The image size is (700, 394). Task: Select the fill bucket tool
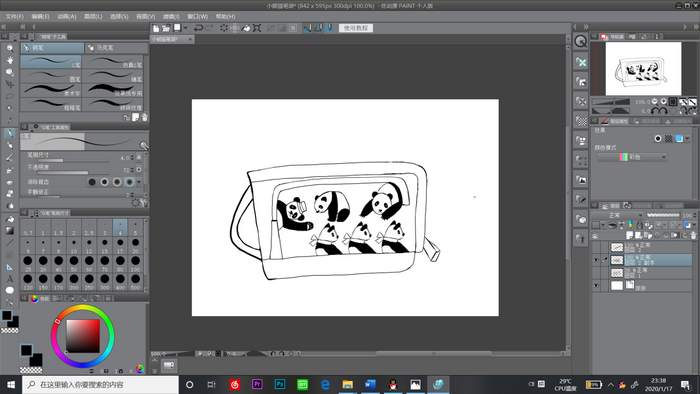(x=9, y=219)
